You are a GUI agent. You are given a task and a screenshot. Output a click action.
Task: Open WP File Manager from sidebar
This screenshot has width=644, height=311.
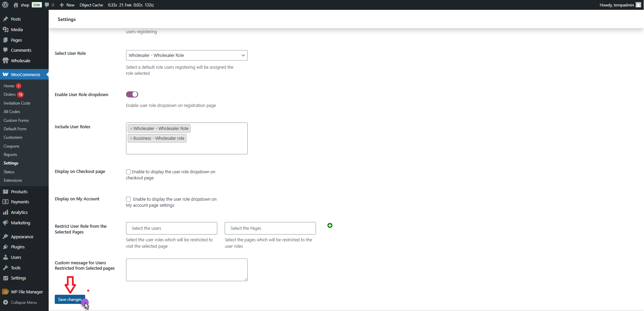pos(26,291)
